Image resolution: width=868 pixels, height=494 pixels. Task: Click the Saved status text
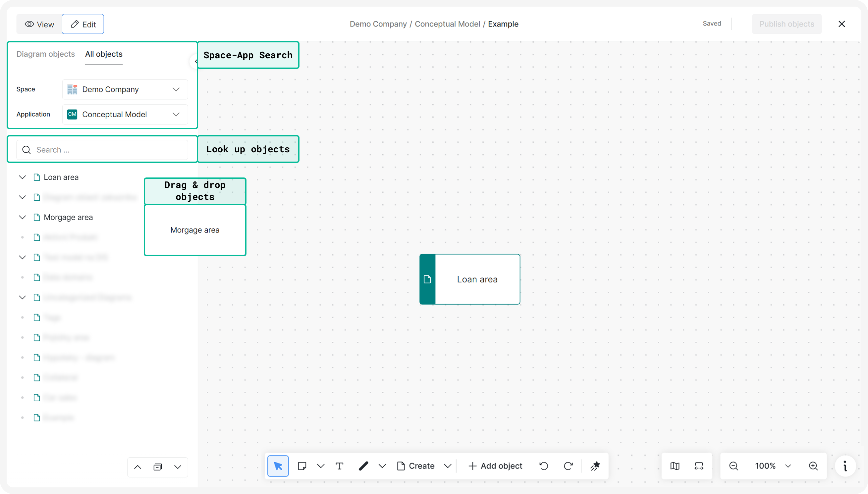(712, 24)
